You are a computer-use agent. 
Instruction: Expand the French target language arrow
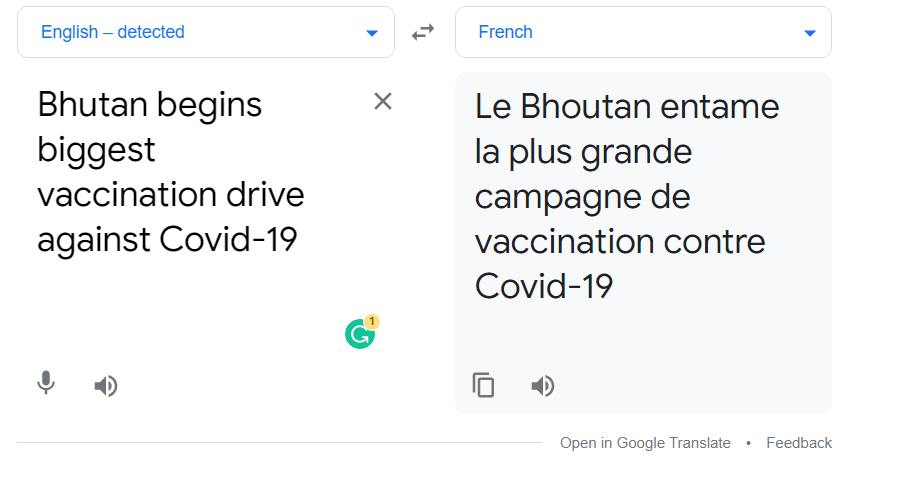tap(809, 33)
